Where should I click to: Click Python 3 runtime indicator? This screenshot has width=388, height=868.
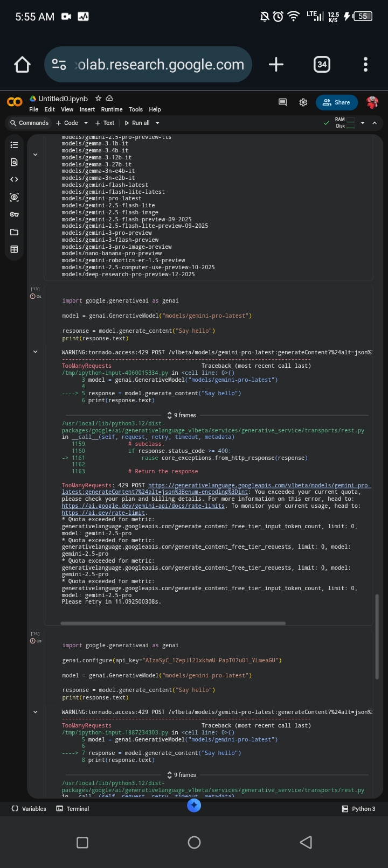pyautogui.click(x=358, y=809)
